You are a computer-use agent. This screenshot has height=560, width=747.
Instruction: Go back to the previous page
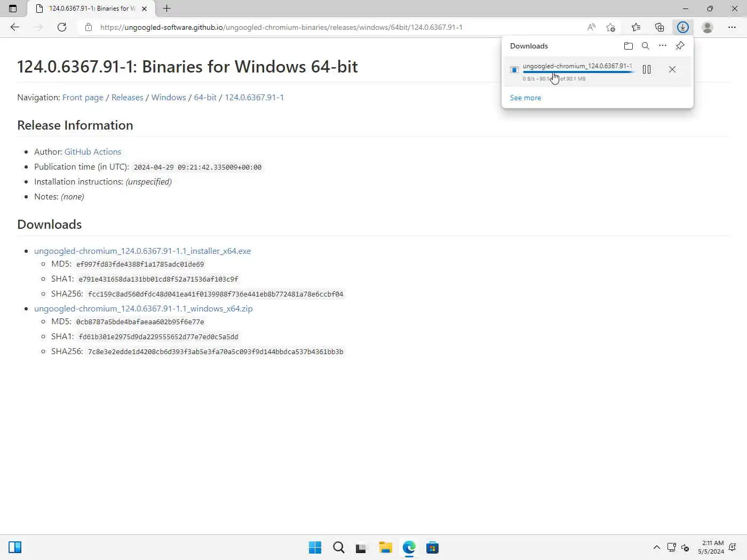click(x=15, y=27)
